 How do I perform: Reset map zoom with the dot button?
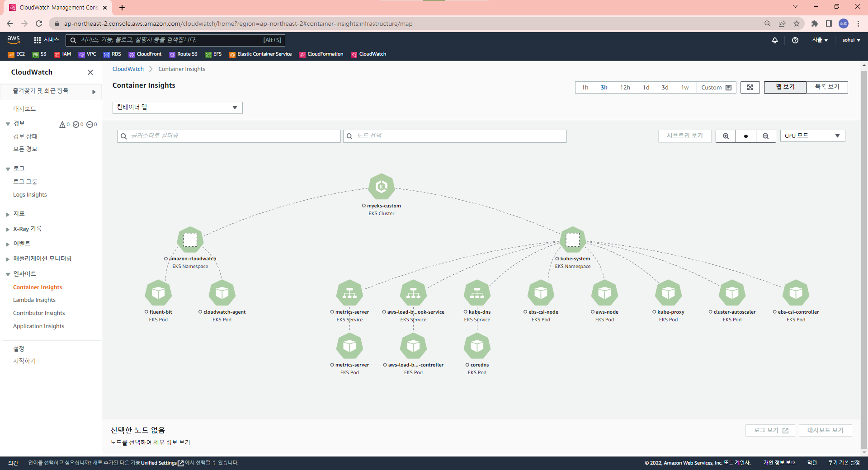coord(745,136)
